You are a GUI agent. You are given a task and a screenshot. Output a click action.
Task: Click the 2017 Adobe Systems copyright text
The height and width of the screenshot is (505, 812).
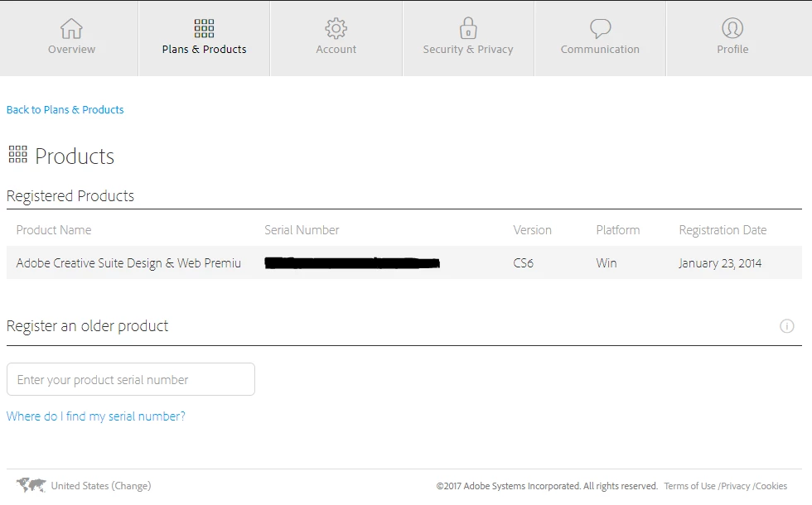point(547,486)
